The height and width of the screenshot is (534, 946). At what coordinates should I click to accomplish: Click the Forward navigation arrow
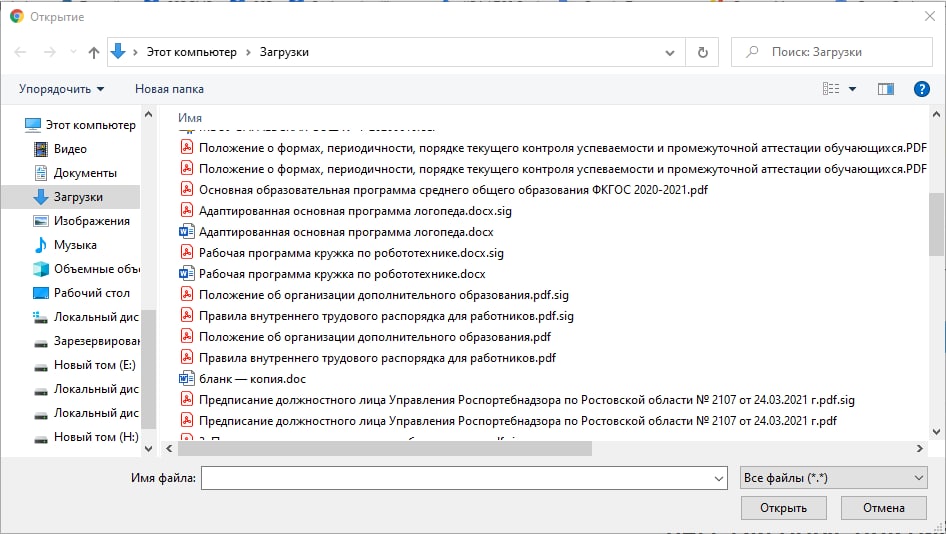coord(49,52)
